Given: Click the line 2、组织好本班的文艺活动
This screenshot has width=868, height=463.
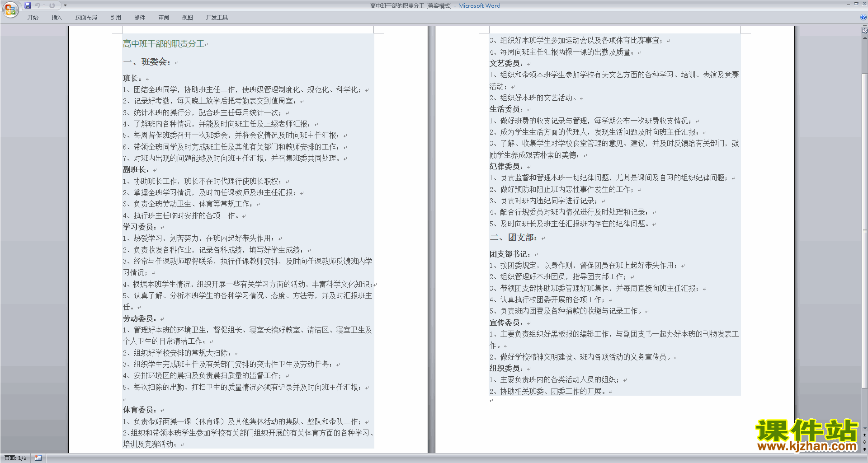Looking at the screenshot, I should pos(533,98).
